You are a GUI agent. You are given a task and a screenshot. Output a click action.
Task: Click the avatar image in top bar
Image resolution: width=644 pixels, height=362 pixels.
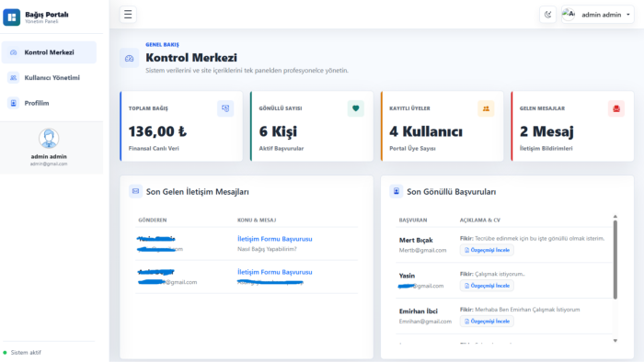(x=569, y=15)
